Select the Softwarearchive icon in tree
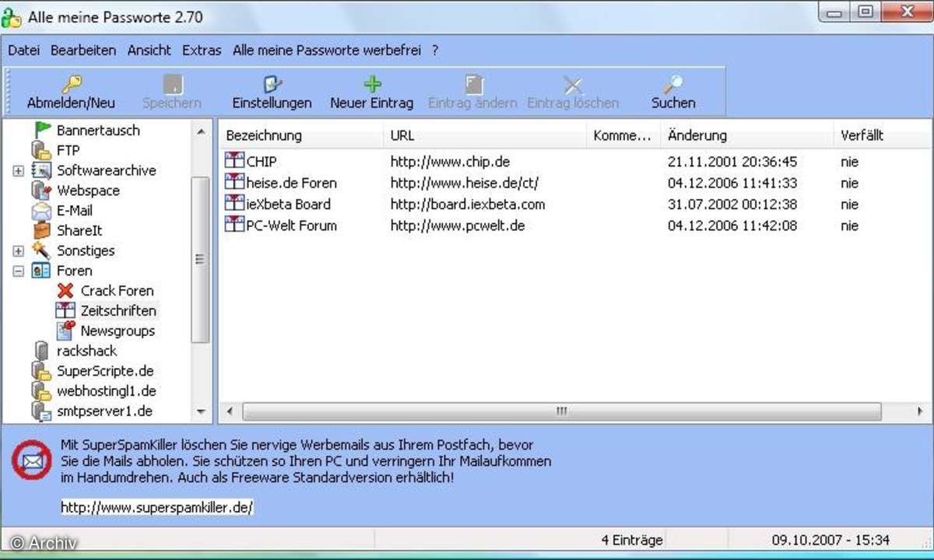This screenshot has height=560, width=934. 41,170
